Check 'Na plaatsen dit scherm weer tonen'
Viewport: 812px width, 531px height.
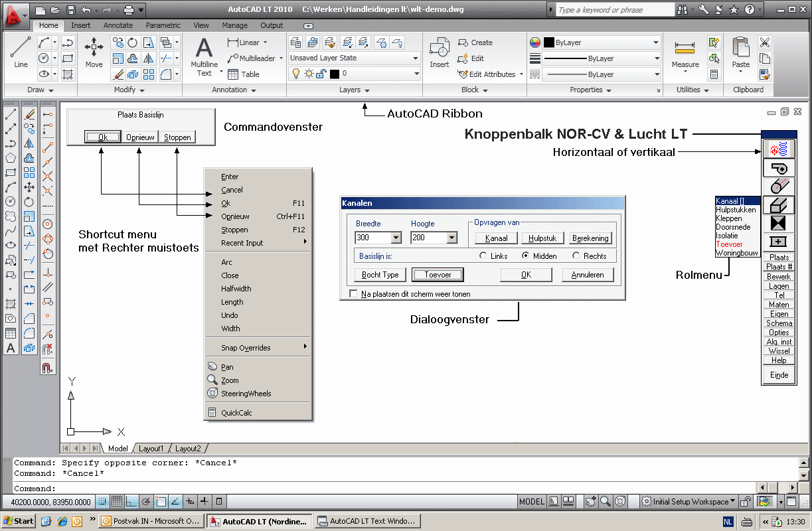tap(353, 293)
